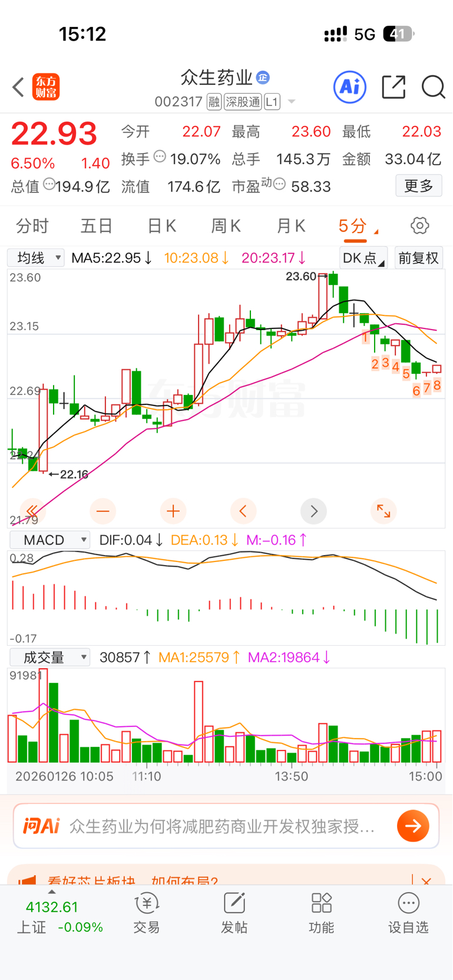Tap the 更多 button
The image size is (453, 980).
(419, 186)
